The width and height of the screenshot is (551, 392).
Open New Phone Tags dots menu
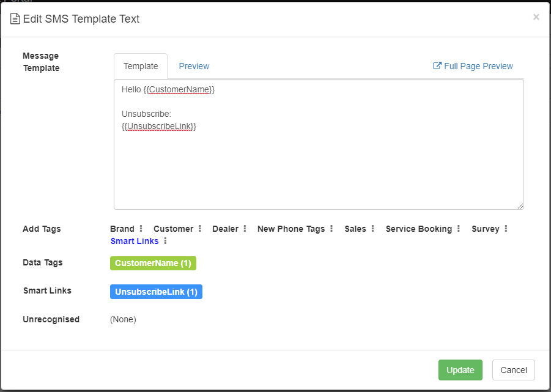331,229
